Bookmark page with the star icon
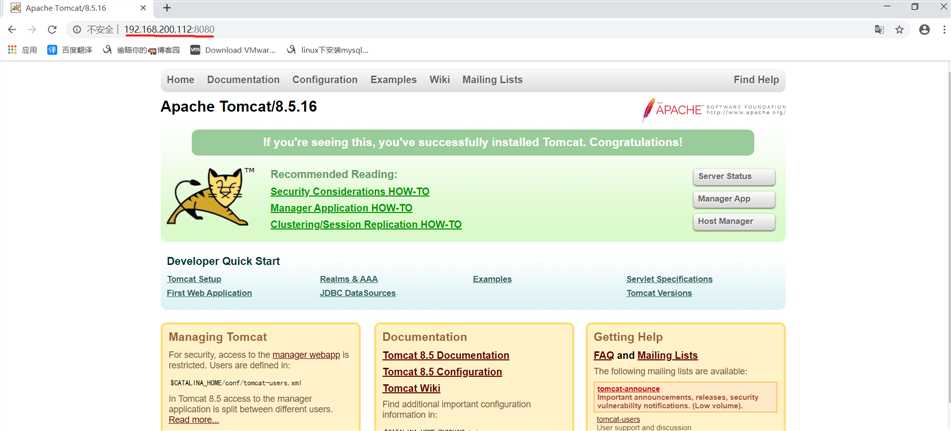Viewport: 951px width, 431px height. coord(899,30)
